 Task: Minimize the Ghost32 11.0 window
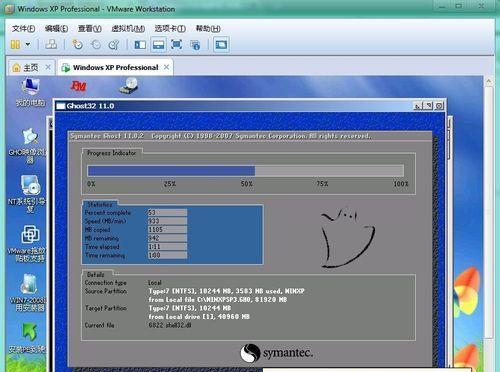click(418, 106)
